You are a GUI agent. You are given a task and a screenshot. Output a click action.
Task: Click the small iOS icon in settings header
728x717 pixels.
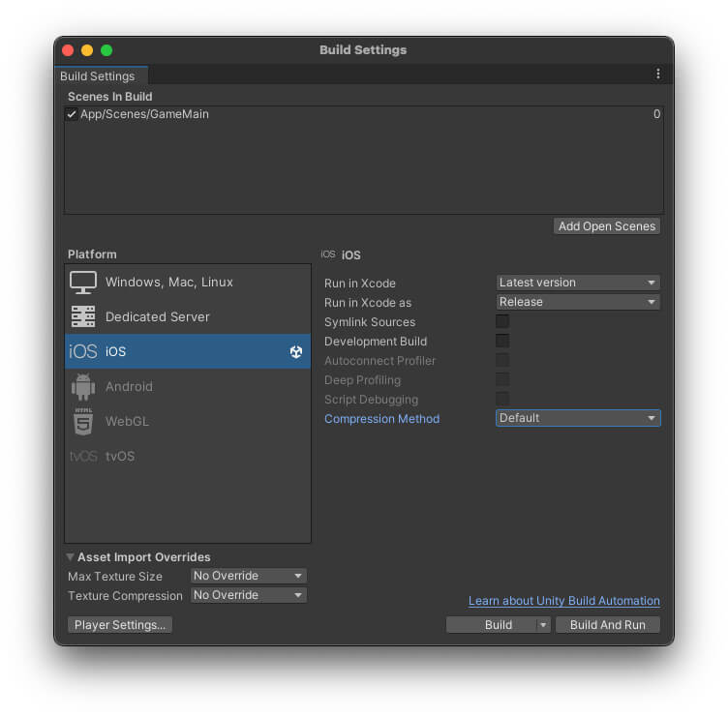pyautogui.click(x=328, y=254)
